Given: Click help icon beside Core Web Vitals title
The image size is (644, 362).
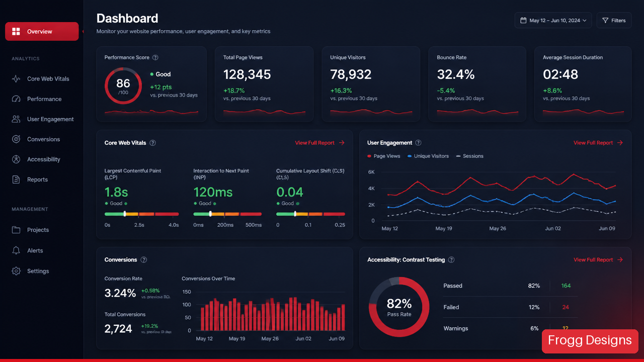Looking at the screenshot, I should pos(152,143).
